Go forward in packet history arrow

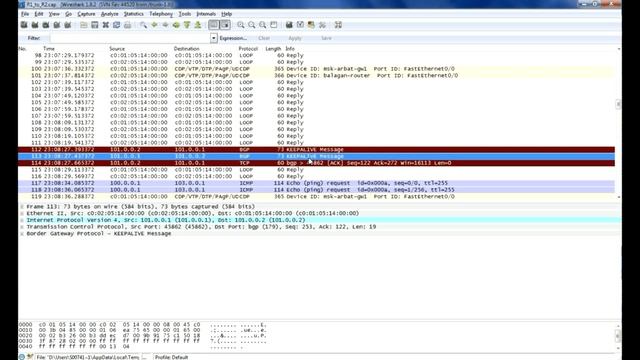(x=165, y=25)
